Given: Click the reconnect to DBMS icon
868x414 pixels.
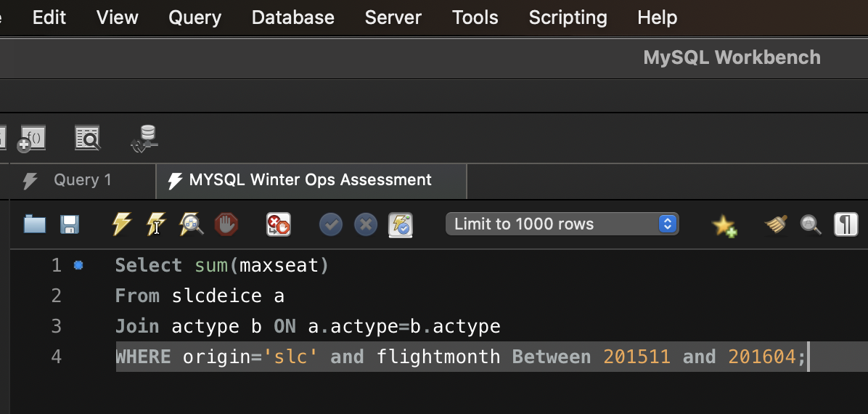Looking at the screenshot, I should 145,139.
